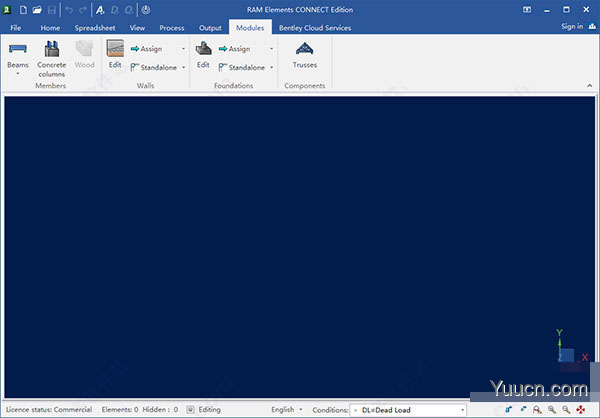Select the Modules tab
Screen dimensions: 600x418
pos(250,28)
